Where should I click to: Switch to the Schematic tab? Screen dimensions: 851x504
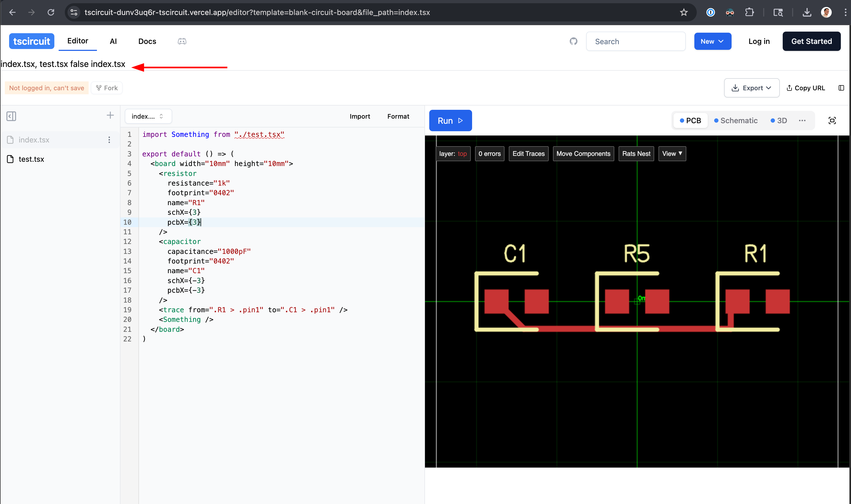[736, 121]
